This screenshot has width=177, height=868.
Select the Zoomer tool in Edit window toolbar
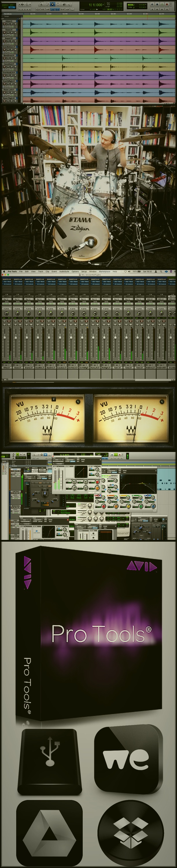[x=40, y=4]
